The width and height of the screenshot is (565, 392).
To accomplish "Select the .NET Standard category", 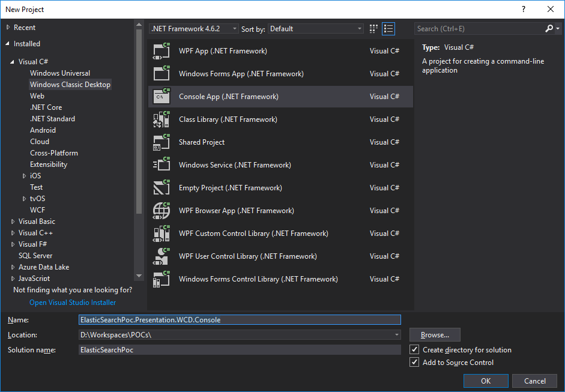I will 52,118.
